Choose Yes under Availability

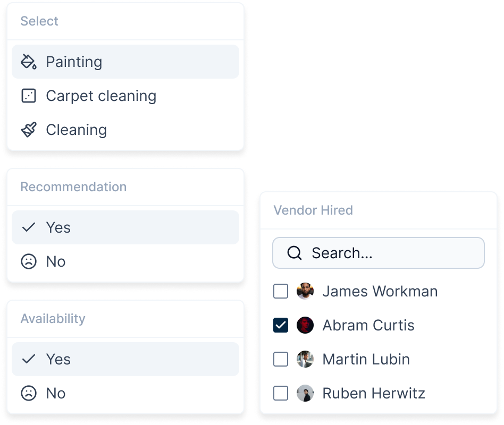click(x=58, y=359)
